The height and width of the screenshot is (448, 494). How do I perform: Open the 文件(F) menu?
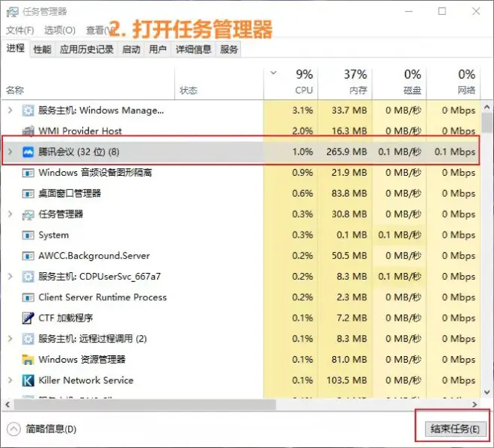pos(20,30)
